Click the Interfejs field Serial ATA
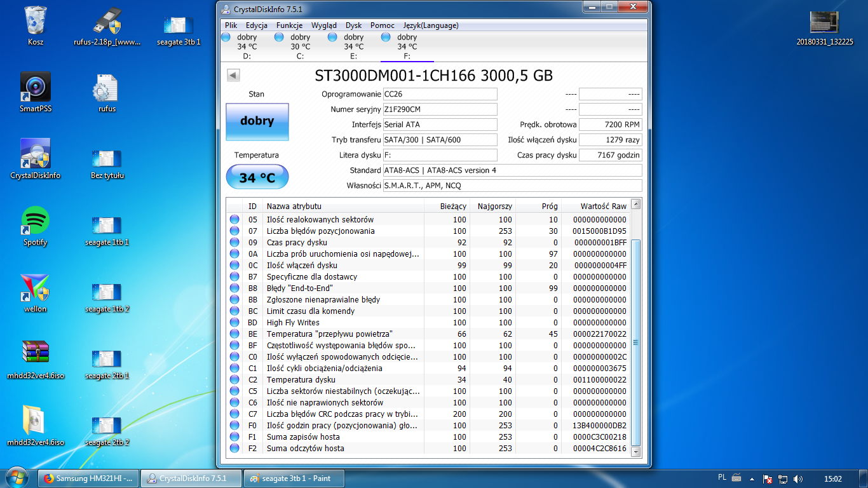868x488 pixels. point(440,125)
